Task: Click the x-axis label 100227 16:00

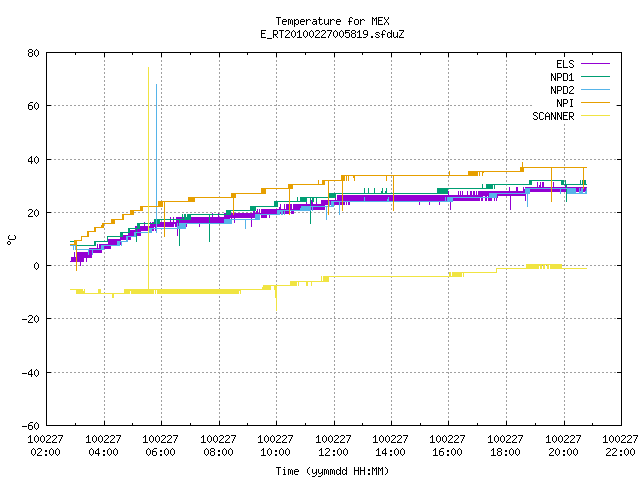Action: (x=448, y=446)
